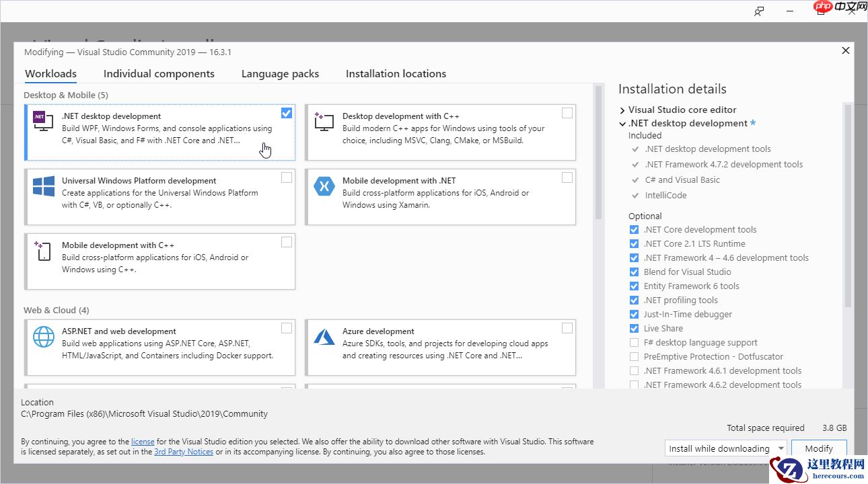Click the Azure development logo icon
Screen dimensions: 868x484
[324, 336]
